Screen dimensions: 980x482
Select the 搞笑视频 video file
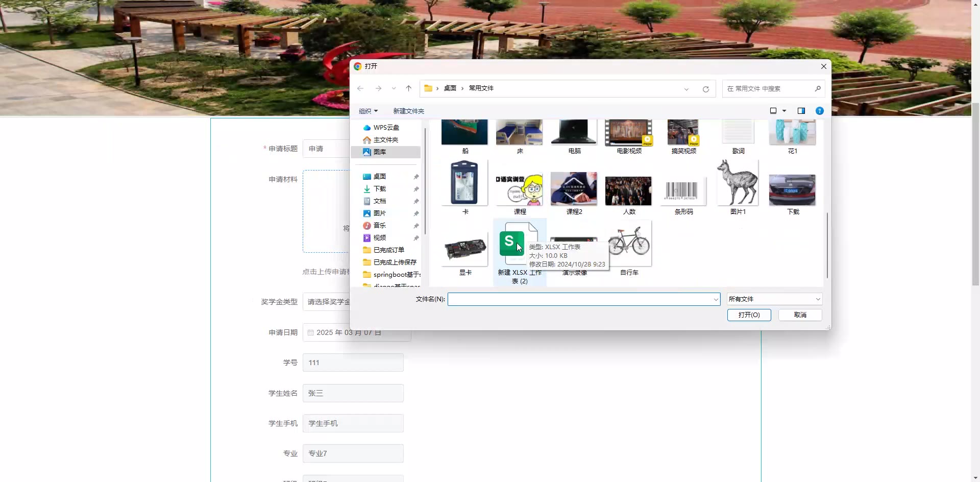(x=683, y=137)
